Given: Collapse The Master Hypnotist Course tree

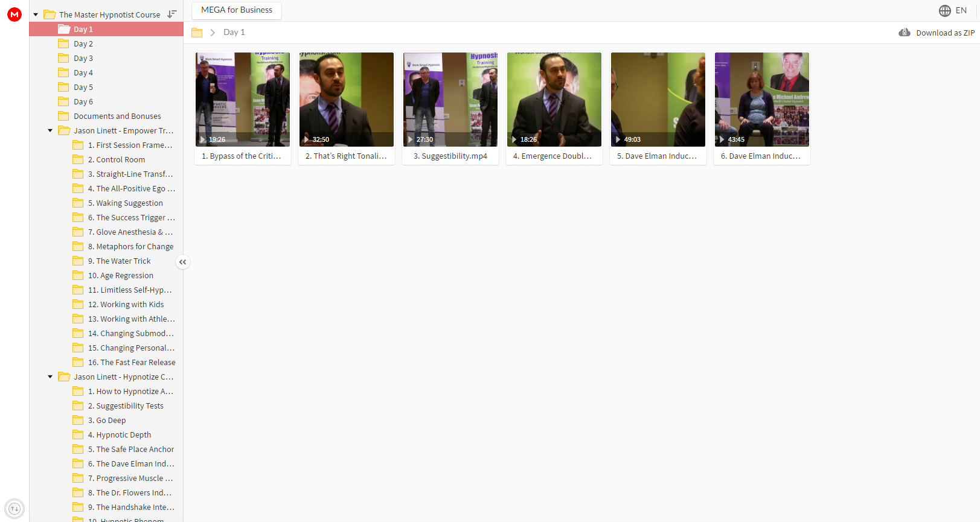Looking at the screenshot, I should 36,14.
